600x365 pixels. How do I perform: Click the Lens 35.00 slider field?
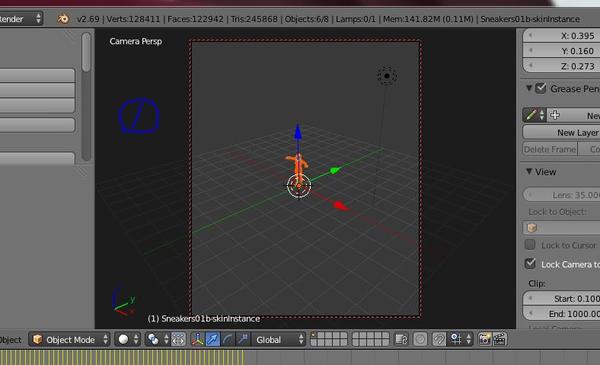(x=561, y=195)
